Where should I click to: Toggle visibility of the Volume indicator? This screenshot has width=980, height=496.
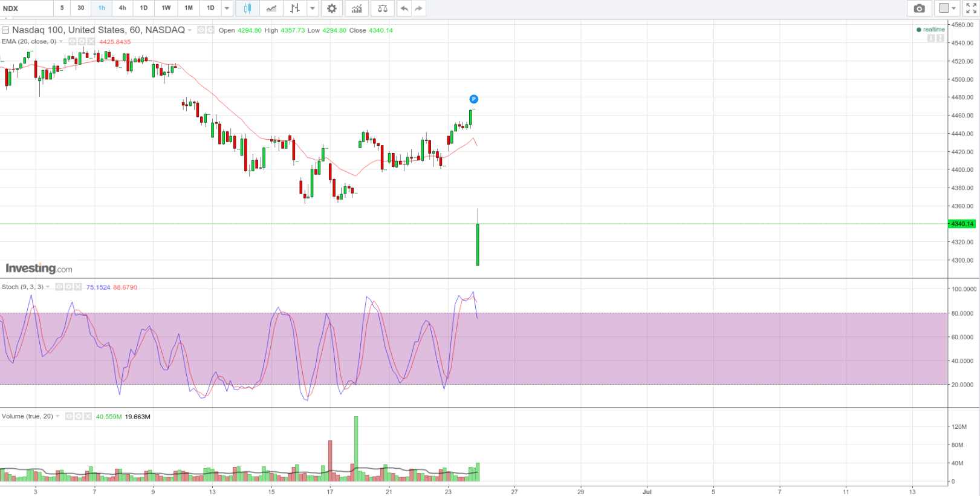click(x=69, y=417)
